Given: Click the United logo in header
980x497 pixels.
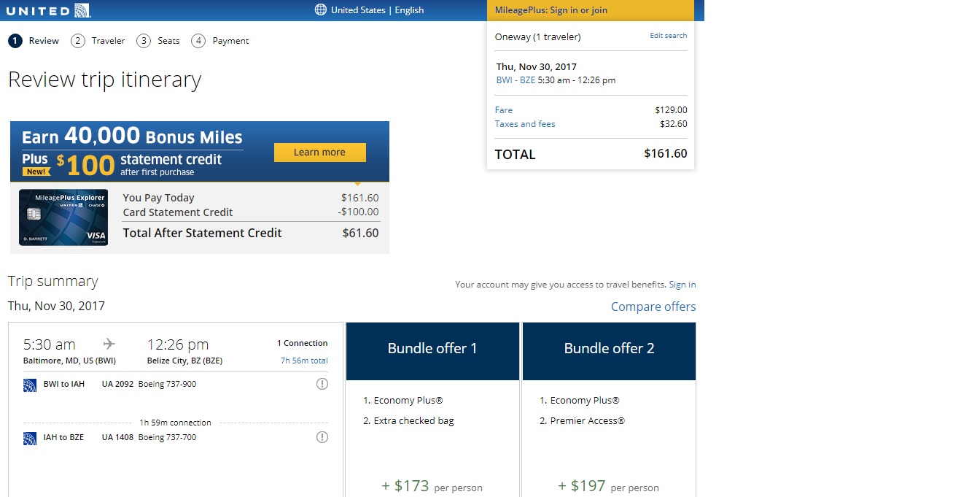Looking at the screenshot, I should [x=50, y=10].
